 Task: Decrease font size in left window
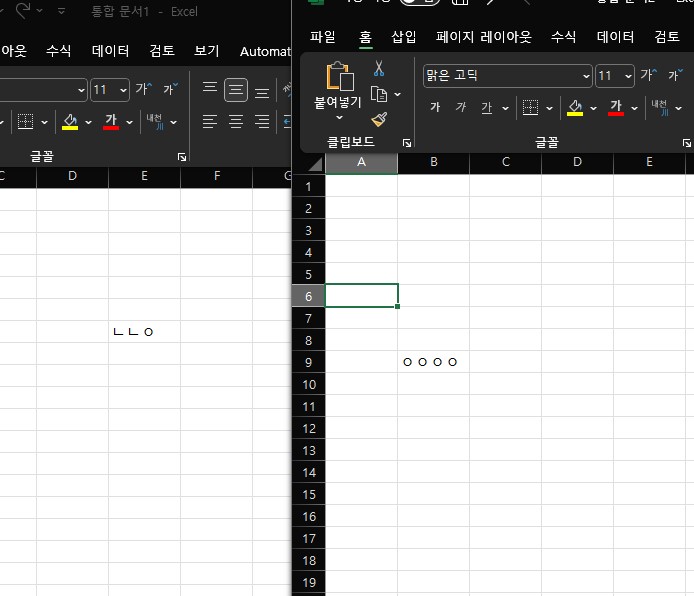click(171, 89)
